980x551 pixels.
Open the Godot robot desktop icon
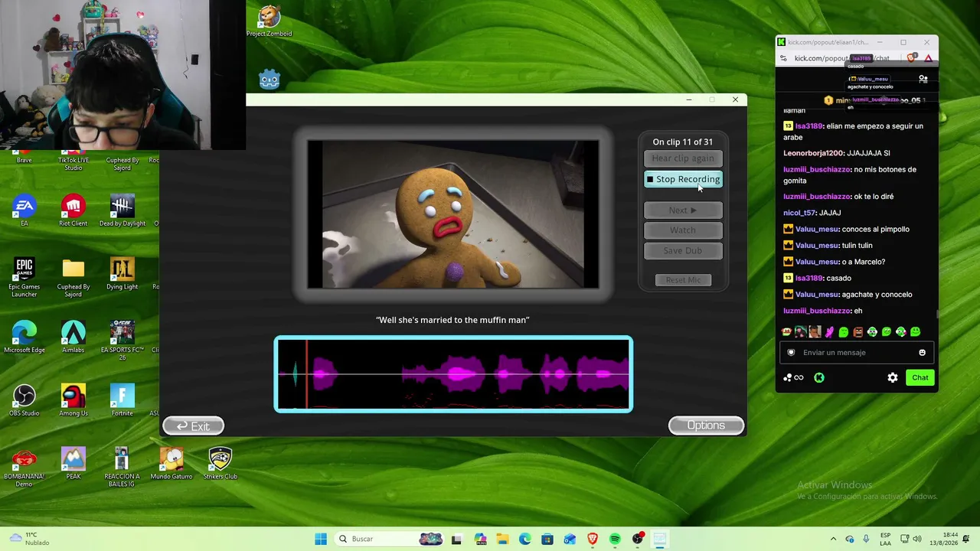tap(269, 79)
